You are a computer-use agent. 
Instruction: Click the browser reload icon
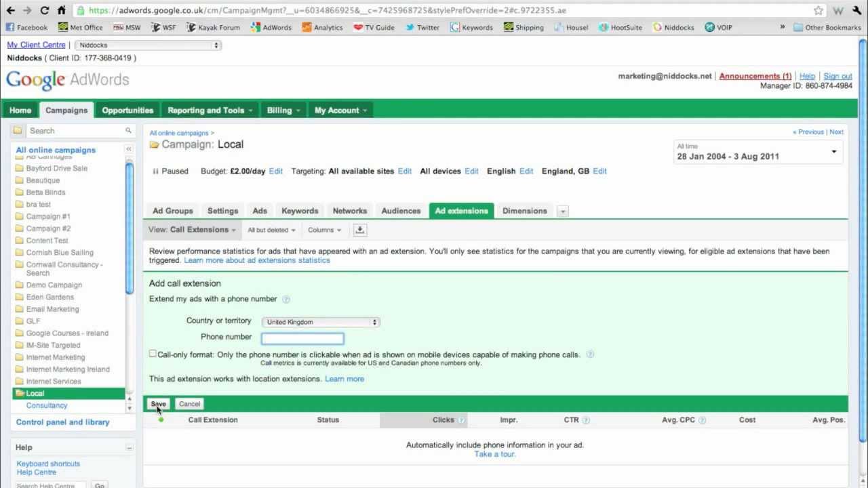click(x=45, y=9)
